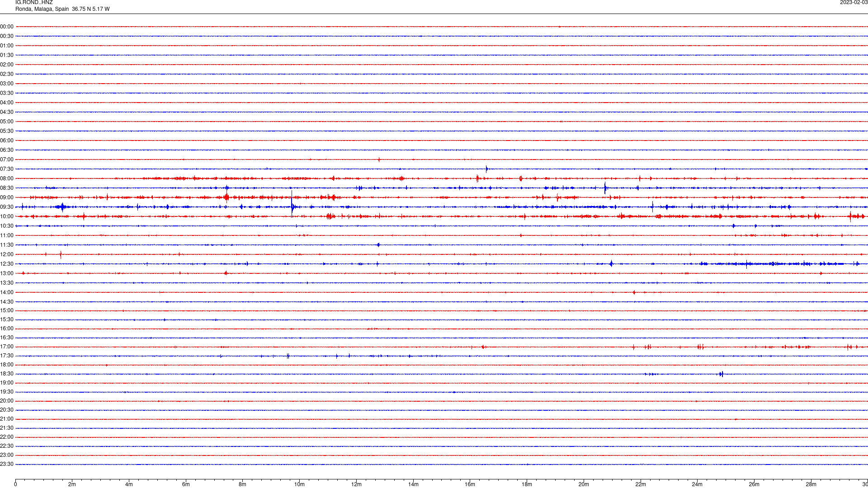This screenshot has width=868, height=488.
Task: Select the 10:30 time row label
Action: click(7, 226)
